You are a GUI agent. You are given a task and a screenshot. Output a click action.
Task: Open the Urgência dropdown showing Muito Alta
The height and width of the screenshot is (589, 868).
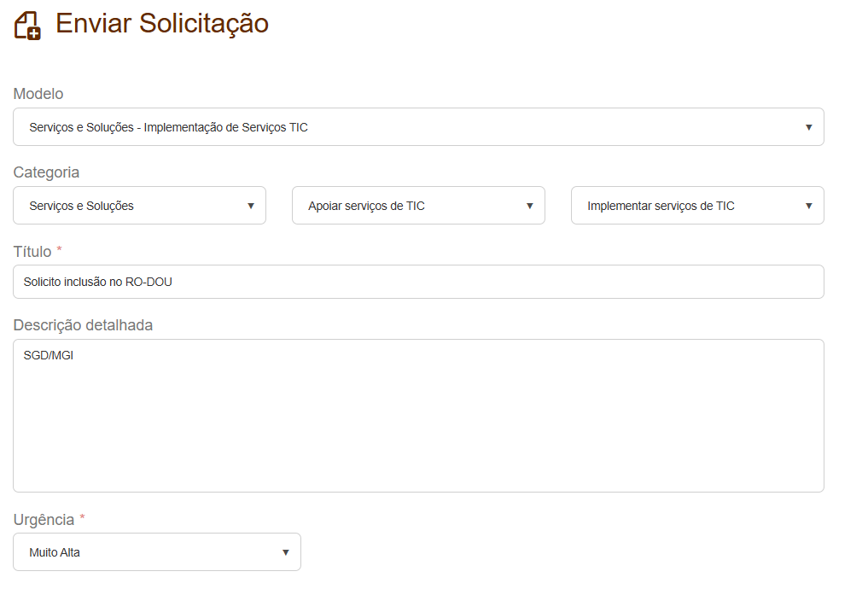click(157, 551)
